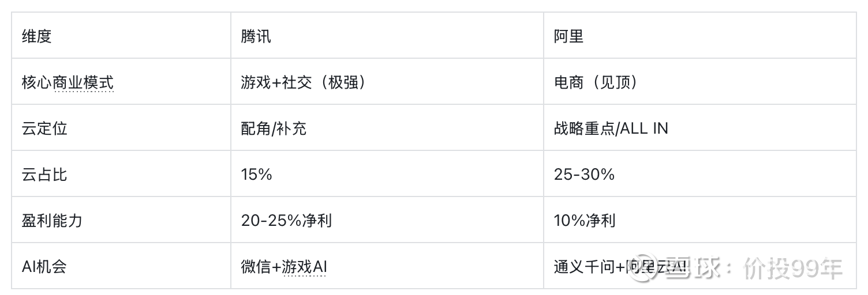Select the AI机会 row label
This screenshot has height=295, width=868.
(x=44, y=267)
